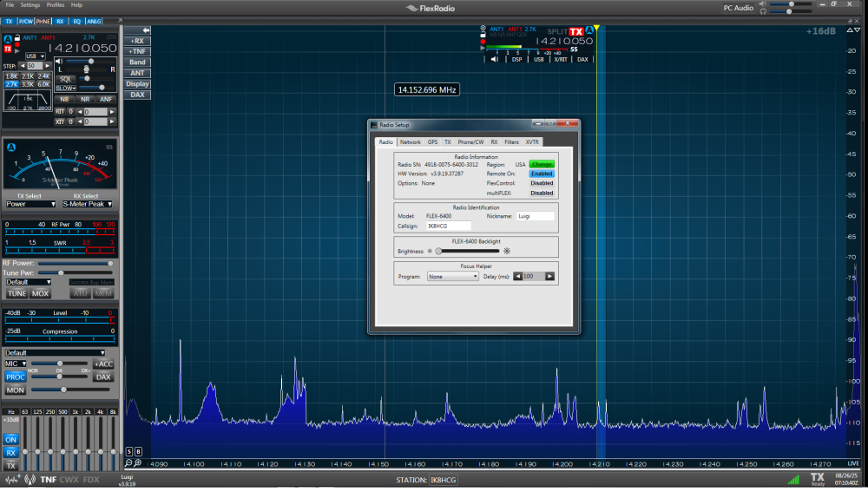The height and width of the screenshot is (492, 868).
Task: Zoom in the panadapter with the plus magnifier
Action: coord(138,462)
